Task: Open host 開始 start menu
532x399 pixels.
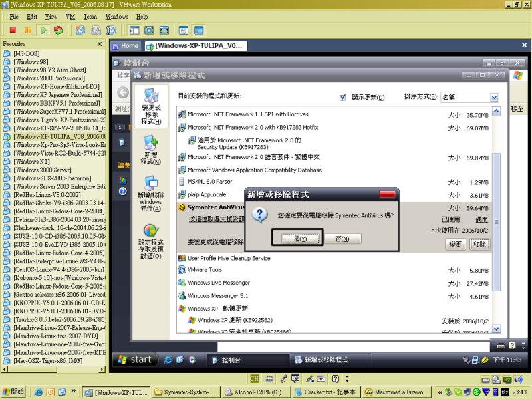Action: coord(13,392)
